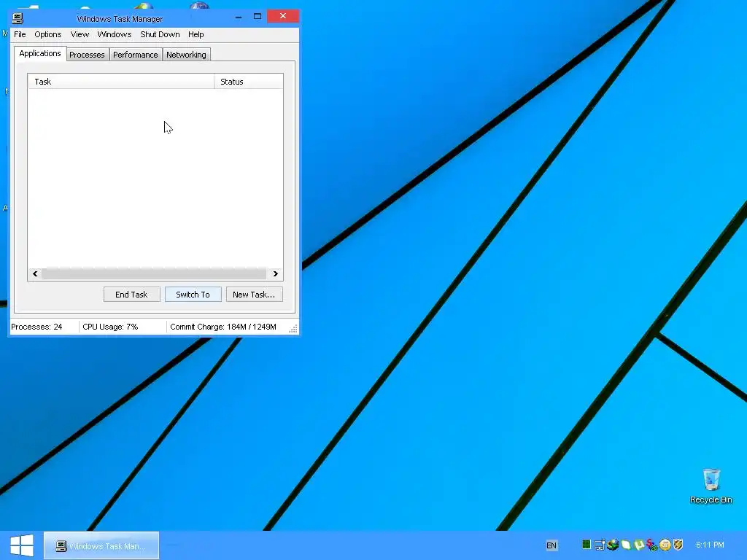
Task: Click the 6:11 PM taskbar clock
Action: pos(710,545)
